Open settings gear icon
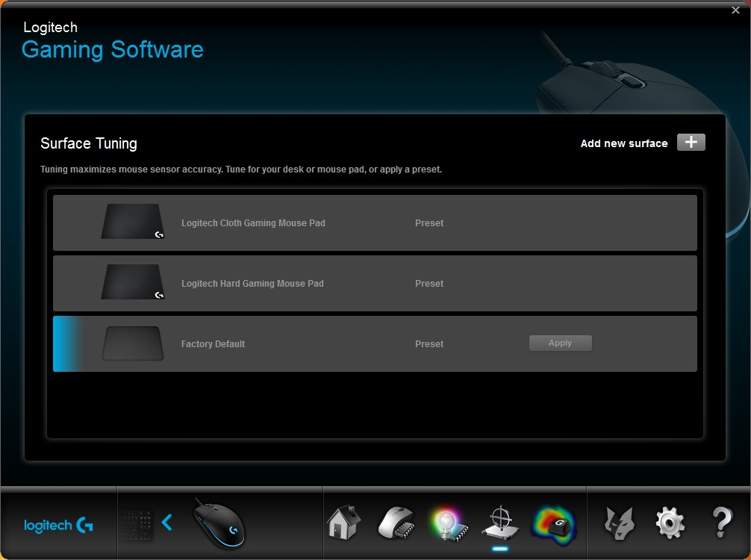Image resolution: width=751 pixels, height=560 pixels. pos(670,523)
